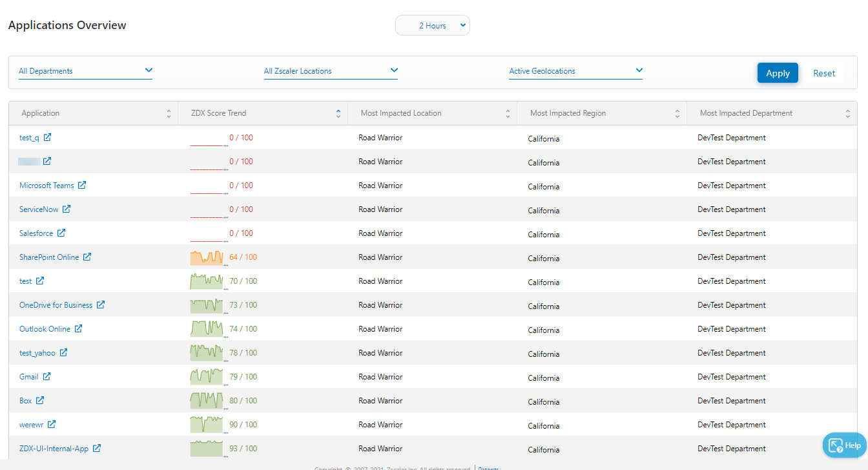Open the Gmail external link icon

[46, 377]
